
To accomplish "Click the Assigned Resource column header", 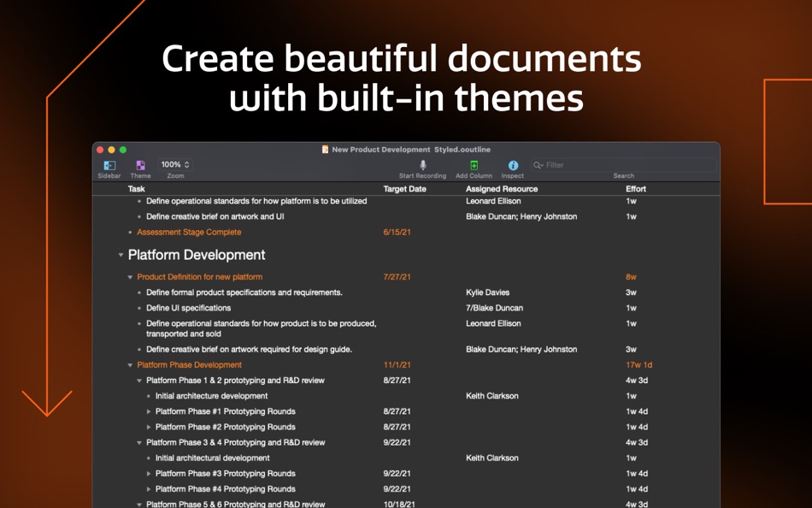I will click(501, 189).
